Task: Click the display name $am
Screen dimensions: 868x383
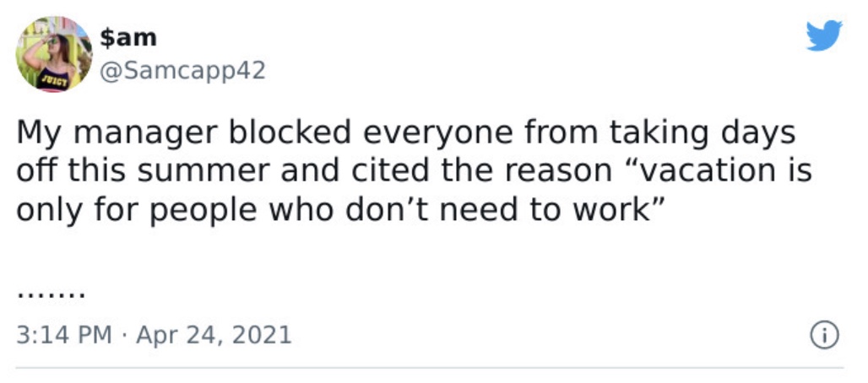Action: click(x=128, y=37)
